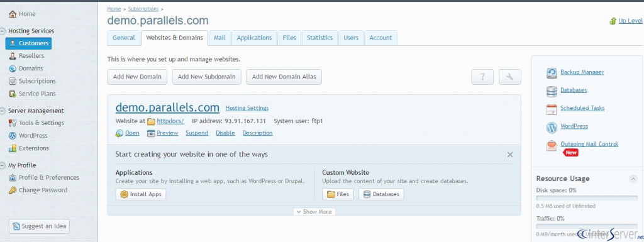Click the Extensions blocks icon
The width and height of the screenshot is (644, 242).
[x=13, y=148]
